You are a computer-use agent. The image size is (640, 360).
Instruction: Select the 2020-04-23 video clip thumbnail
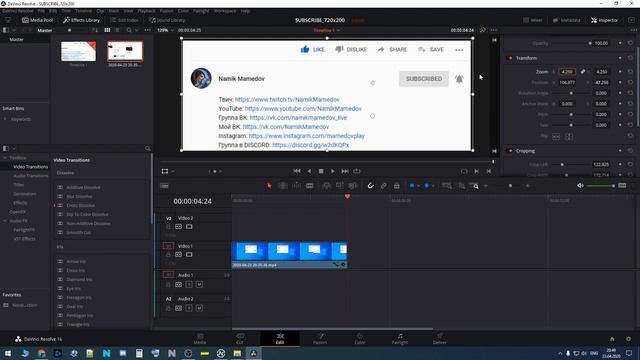(125, 51)
